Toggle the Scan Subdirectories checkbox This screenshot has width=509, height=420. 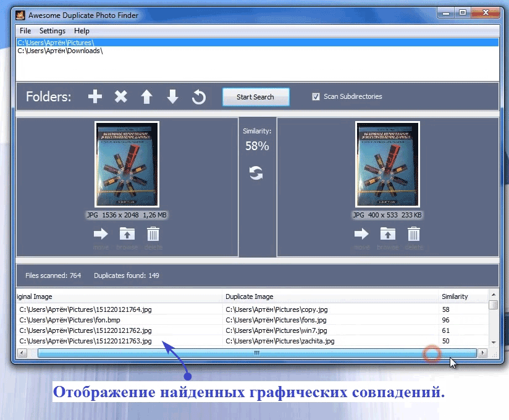[316, 97]
